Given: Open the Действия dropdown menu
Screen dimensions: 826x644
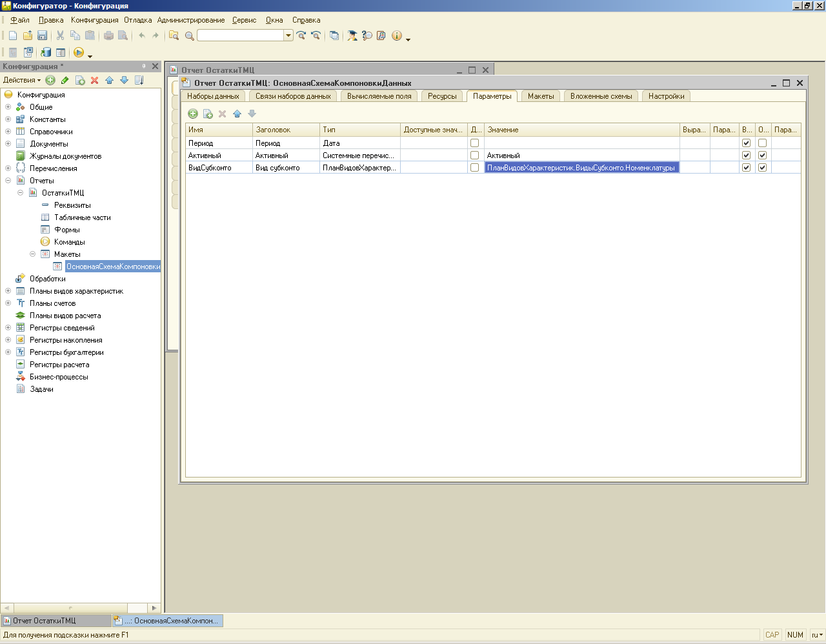Looking at the screenshot, I should [22, 80].
